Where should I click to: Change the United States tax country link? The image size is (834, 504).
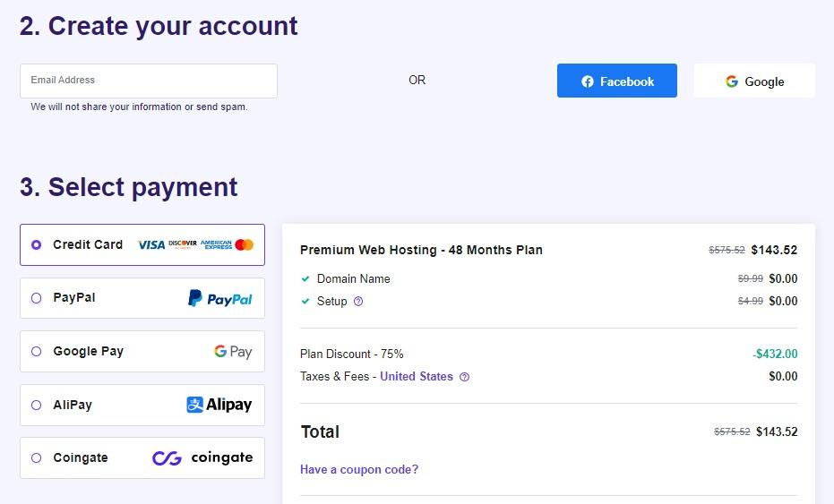[x=417, y=377]
